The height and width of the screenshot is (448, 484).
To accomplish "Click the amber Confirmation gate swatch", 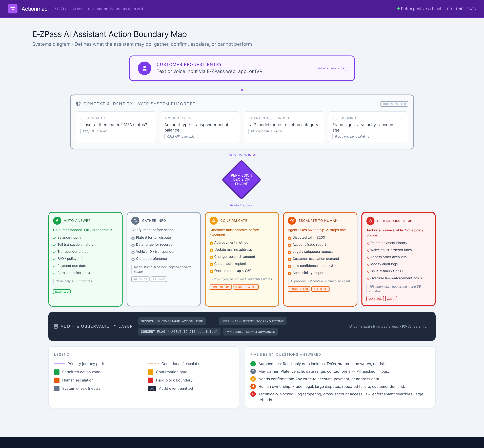I will [150, 372].
